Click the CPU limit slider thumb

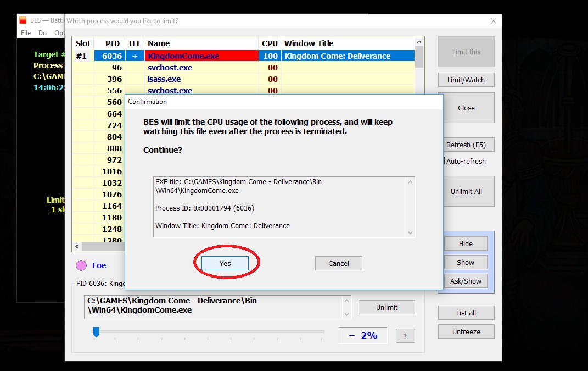[x=97, y=332]
